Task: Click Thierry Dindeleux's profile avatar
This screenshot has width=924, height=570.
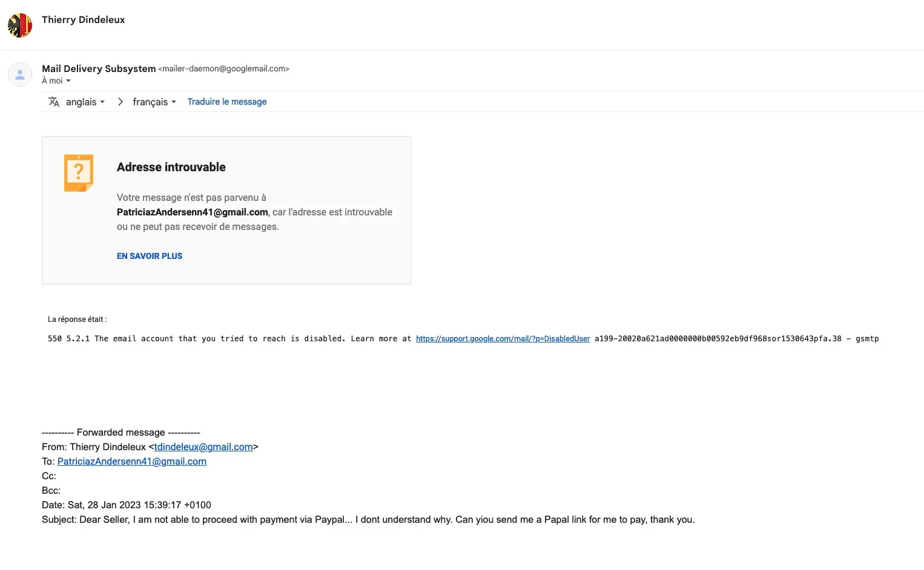Action: click(x=20, y=25)
